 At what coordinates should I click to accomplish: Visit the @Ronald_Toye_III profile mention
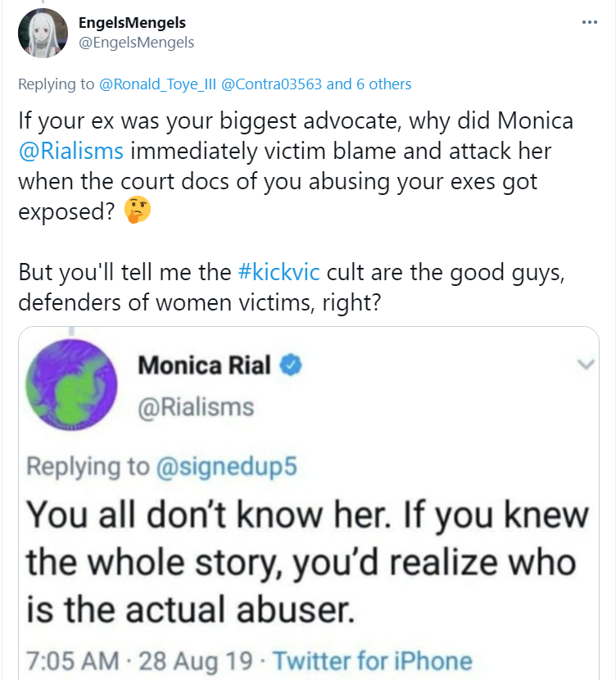(157, 84)
